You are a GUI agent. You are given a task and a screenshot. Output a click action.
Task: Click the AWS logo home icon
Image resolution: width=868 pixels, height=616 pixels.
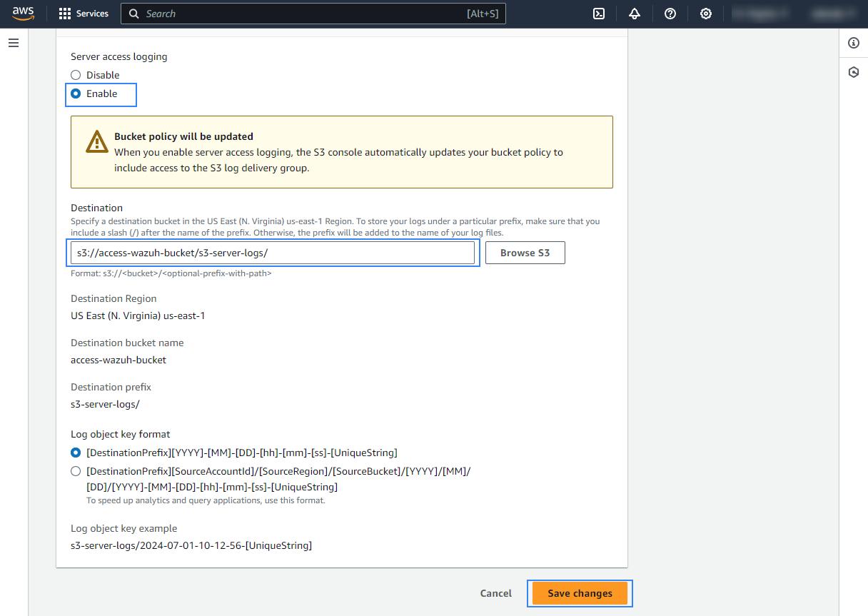(x=23, y=14)
